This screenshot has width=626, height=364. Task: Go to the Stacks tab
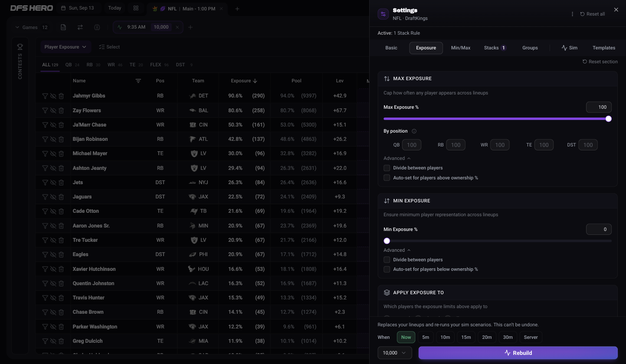[495, 48]
